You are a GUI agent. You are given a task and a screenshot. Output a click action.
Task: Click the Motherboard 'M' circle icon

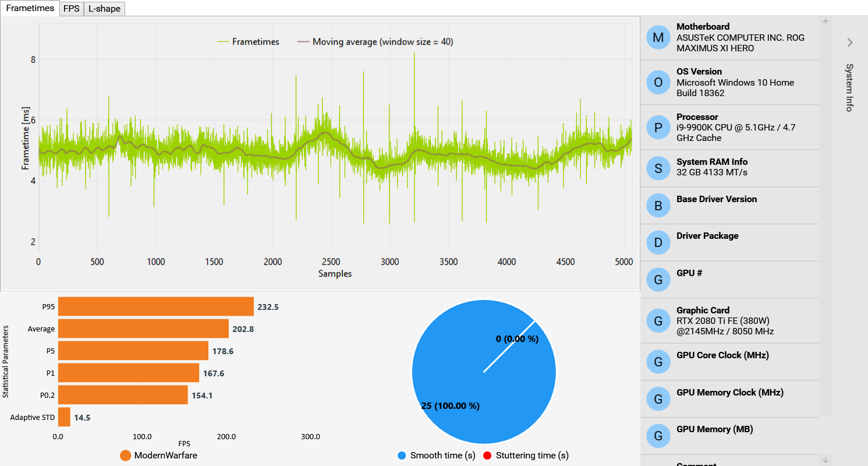[x=658, y=37]
